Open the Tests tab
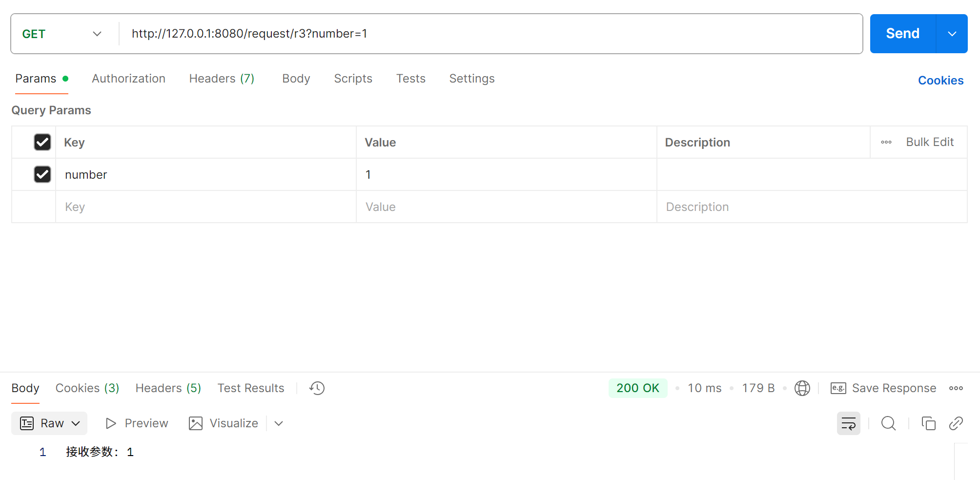Screen dimensions: 980x480 pyautogui.click(x=410, y=79)
